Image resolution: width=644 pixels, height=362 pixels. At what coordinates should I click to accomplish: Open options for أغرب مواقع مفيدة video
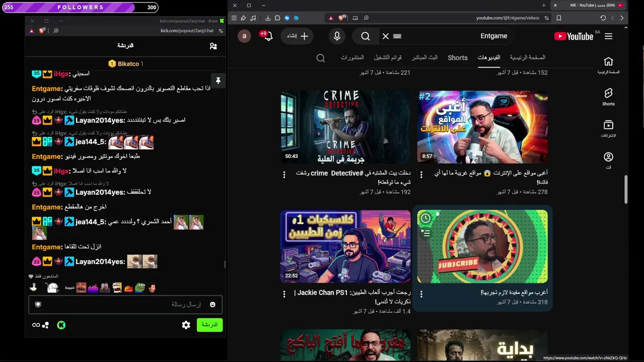[421, 294]
